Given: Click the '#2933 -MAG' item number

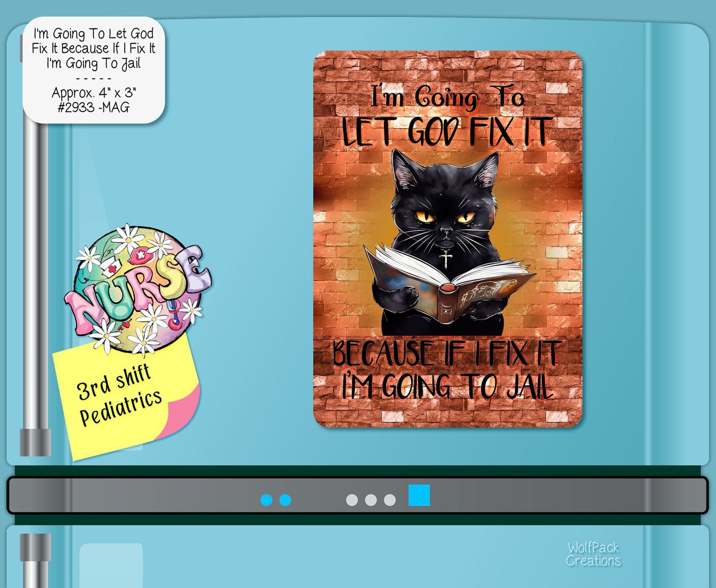Looking at the screenshot, I should point(94,107).
